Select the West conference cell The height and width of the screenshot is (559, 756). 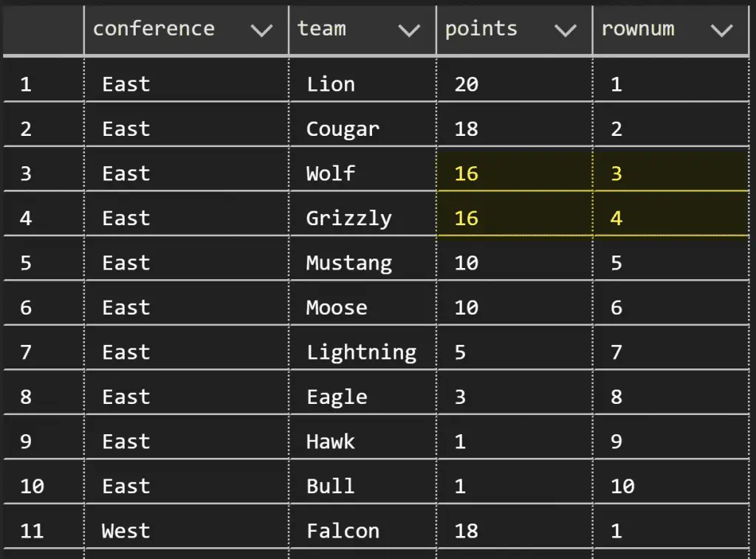click(186, 530)
